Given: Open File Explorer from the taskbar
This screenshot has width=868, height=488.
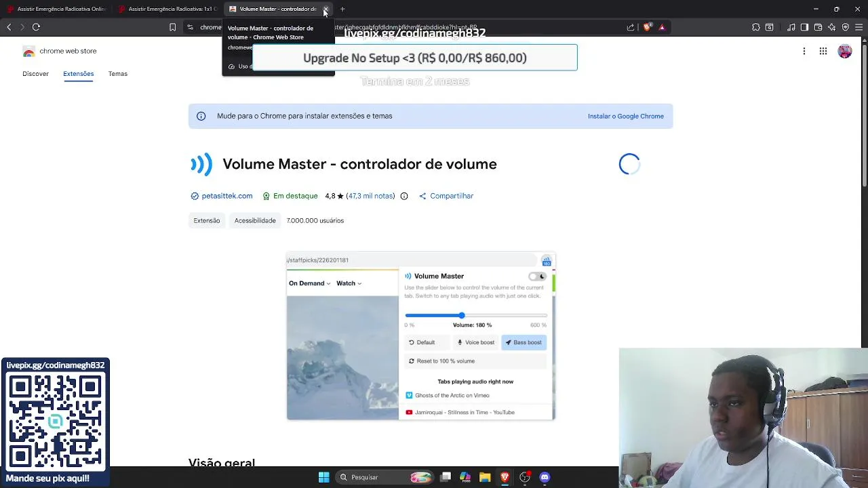Looking at the screenshot, I should click(x=485, y=477).
